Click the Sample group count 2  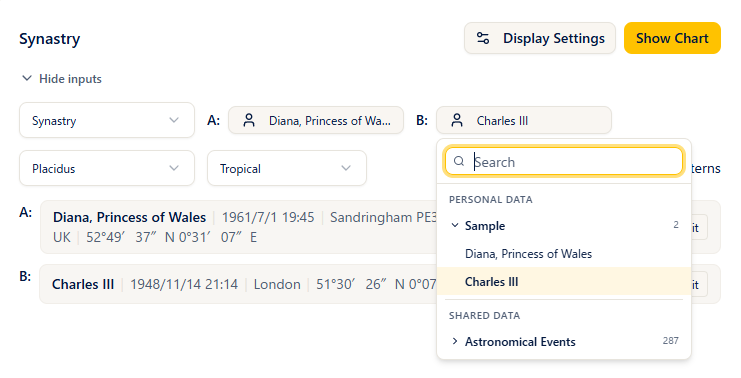[676, 225]
